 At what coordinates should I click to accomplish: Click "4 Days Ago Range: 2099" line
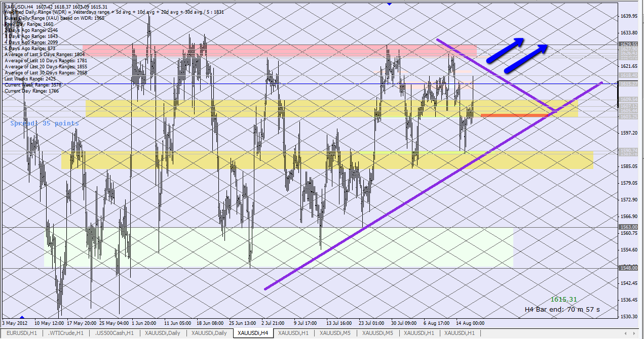[x=31, y=43]
